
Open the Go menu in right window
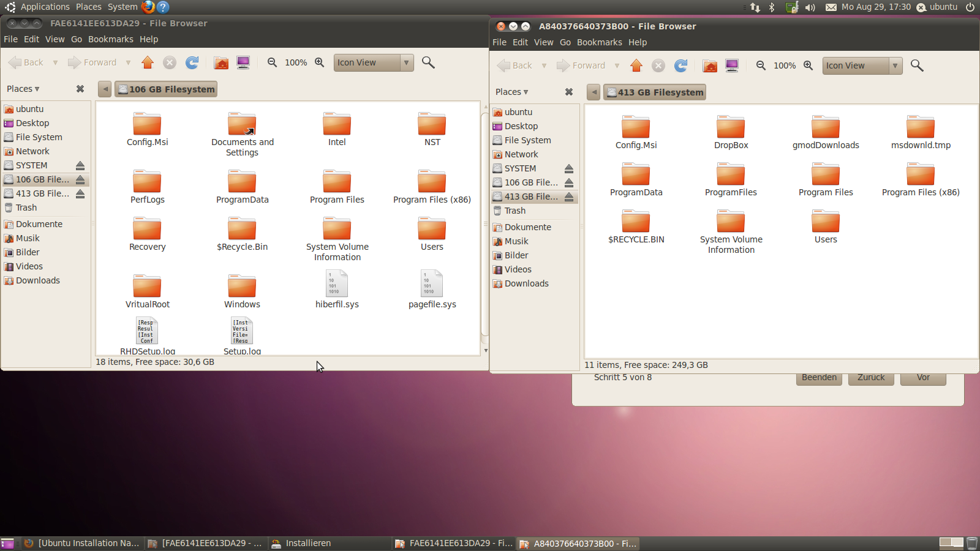(565, 42)
